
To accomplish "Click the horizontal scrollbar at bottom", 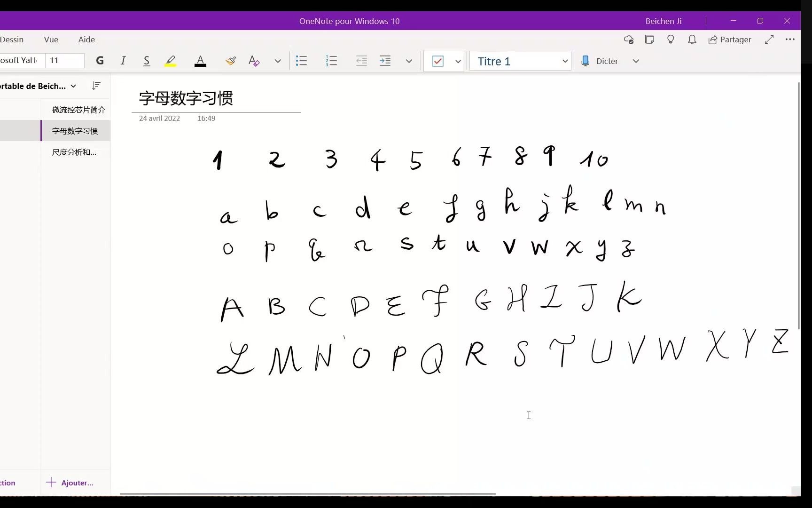I will (x=308, y=494).
